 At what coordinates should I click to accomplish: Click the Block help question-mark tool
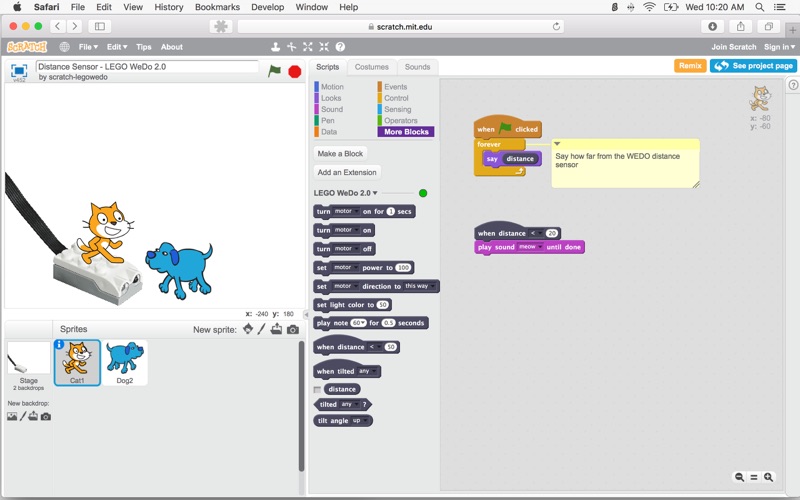click(x=340, y=47)
